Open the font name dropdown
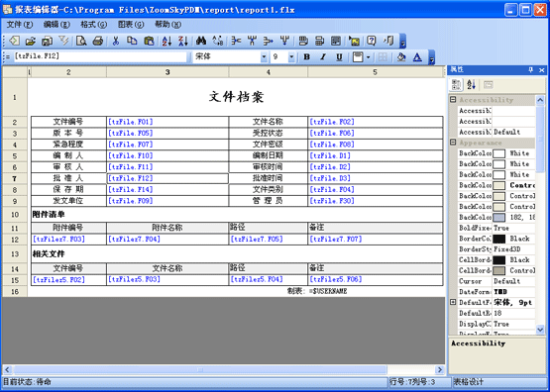Image resolution: width=550 pixels, height=392 pixels. tap(264, 57)
